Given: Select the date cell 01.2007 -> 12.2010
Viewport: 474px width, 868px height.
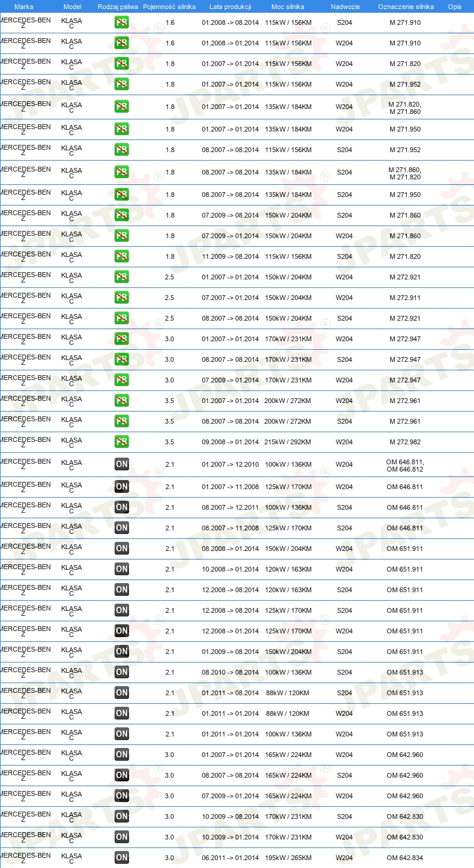Looking at the screenshot, I should pyautogui.click(x=230, y=465).
